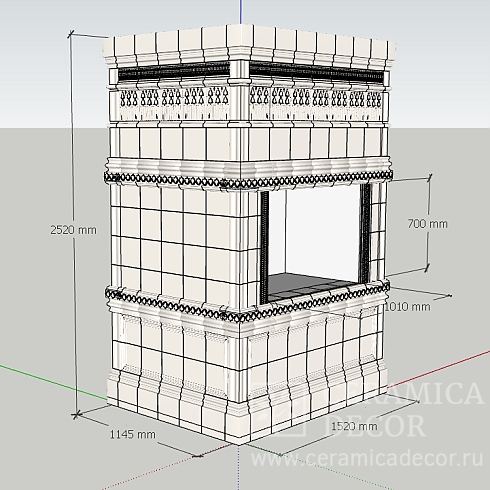Select the 1010 mm dimension text

[x=407, y=306]
